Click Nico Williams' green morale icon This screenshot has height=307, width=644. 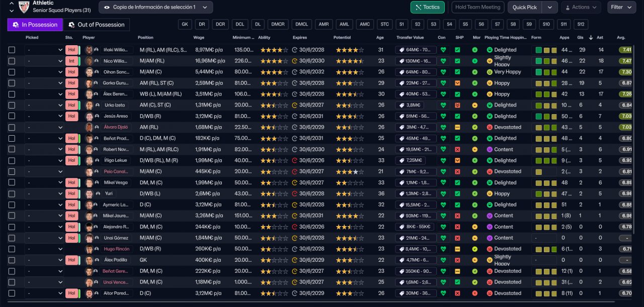click(474, 61)
